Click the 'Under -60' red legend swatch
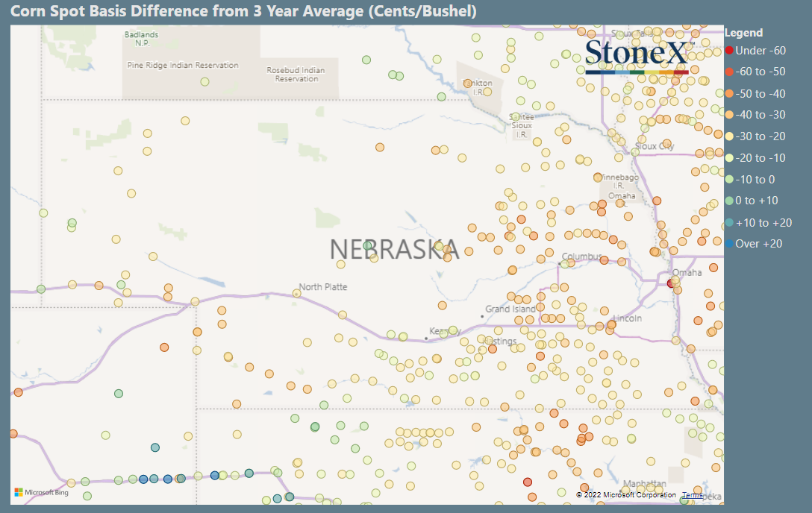This screenshot has height=513, width=812. click(729, 51)
